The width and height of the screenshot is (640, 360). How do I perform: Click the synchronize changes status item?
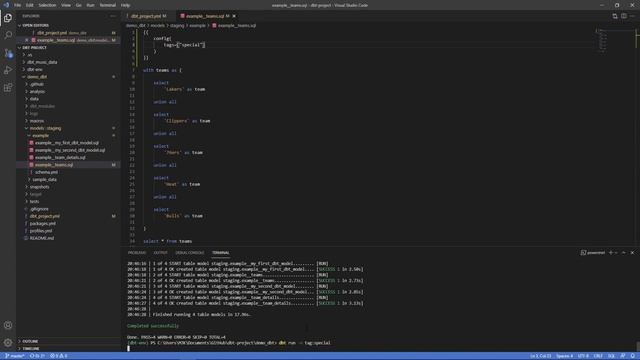pos(37,356)
